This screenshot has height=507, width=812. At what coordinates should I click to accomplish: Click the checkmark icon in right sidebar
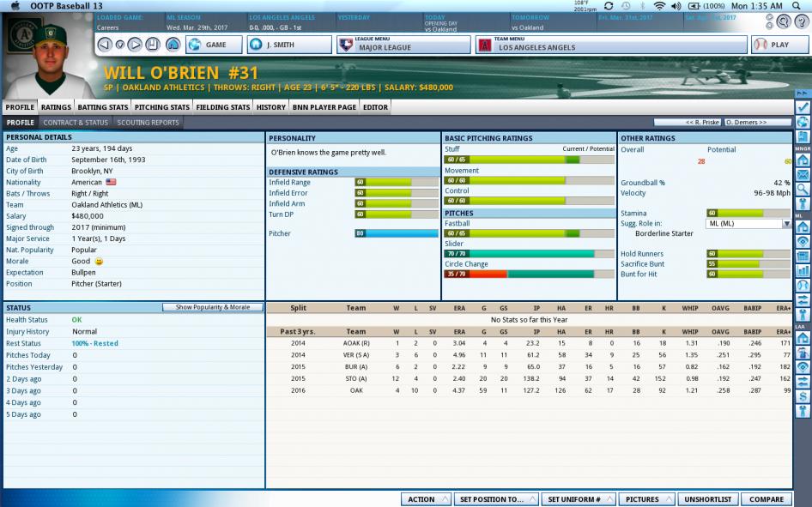[x=803, y=107]
